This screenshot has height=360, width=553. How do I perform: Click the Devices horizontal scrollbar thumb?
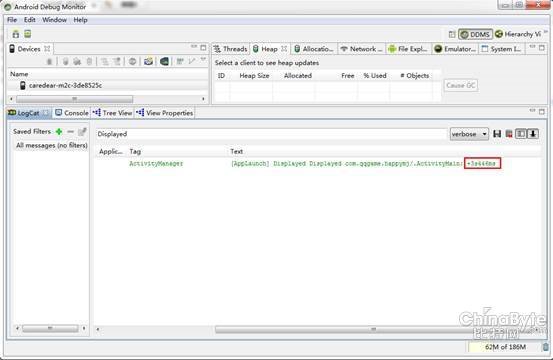click(74, 99)
